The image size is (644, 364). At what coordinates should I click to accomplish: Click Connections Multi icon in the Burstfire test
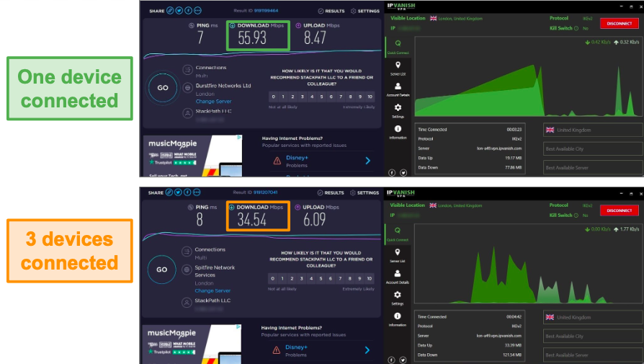tap(188, 69)
